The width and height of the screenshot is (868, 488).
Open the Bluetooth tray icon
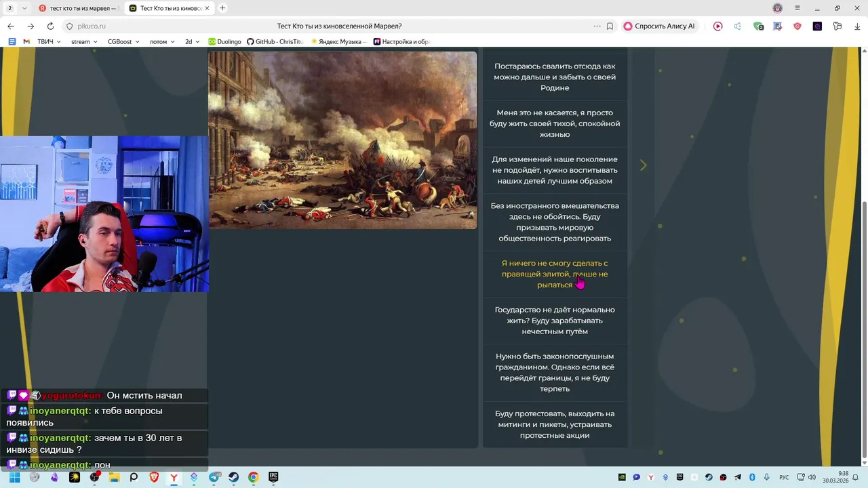click(752, 477)
